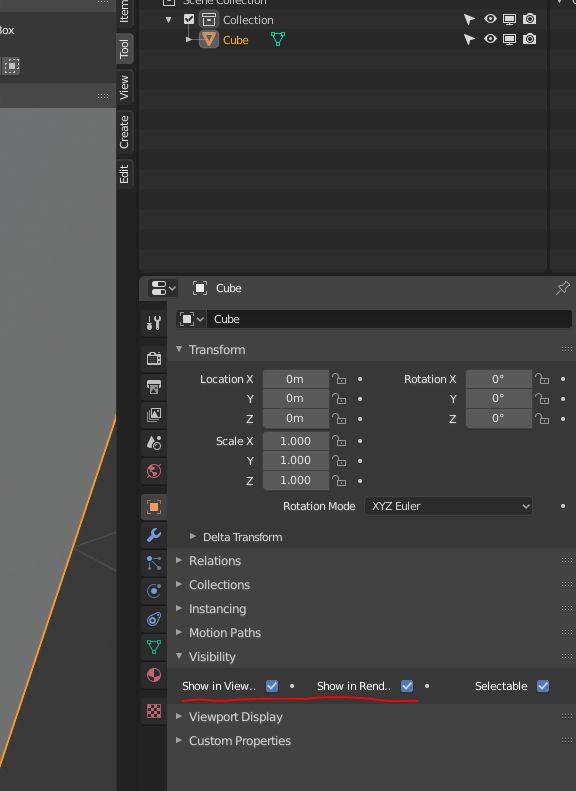
Task: Toggle the Rotation Z lock icon
Action: tap(542, 418)
